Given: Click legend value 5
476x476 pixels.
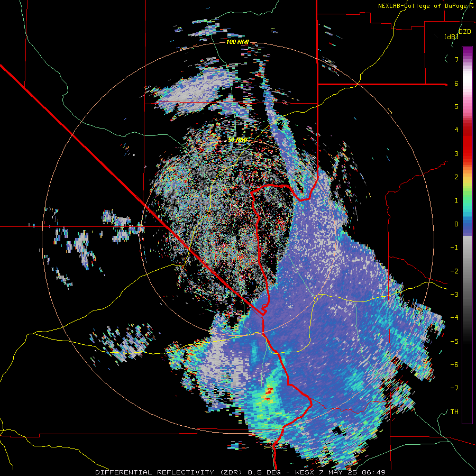Looking at the screenshot, I should pyautogui.click(x=456, y=106).
